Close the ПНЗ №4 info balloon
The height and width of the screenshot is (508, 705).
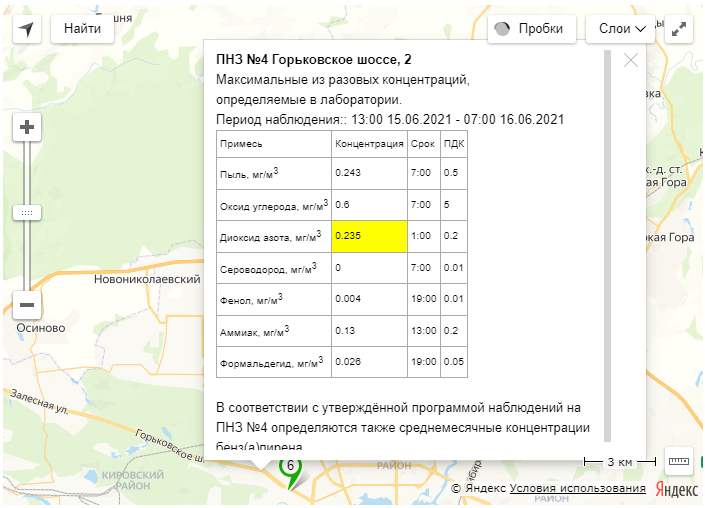[x=631, y=60]
